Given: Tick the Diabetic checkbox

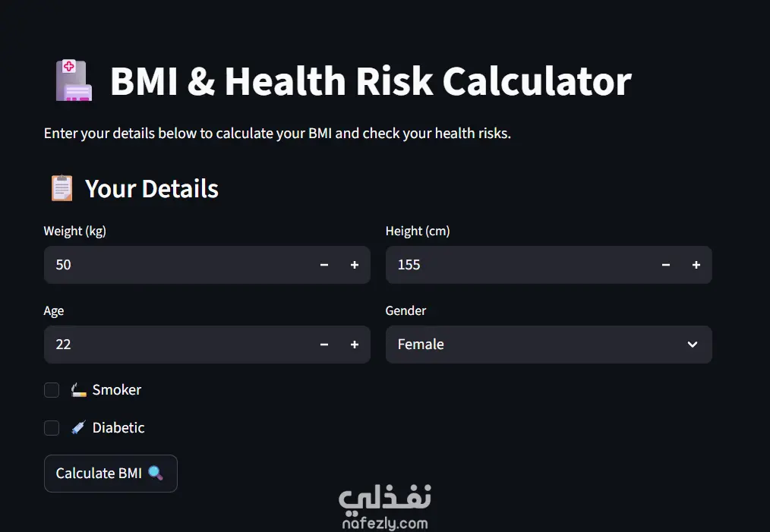Looking at the screenshot, I should 52,428.
